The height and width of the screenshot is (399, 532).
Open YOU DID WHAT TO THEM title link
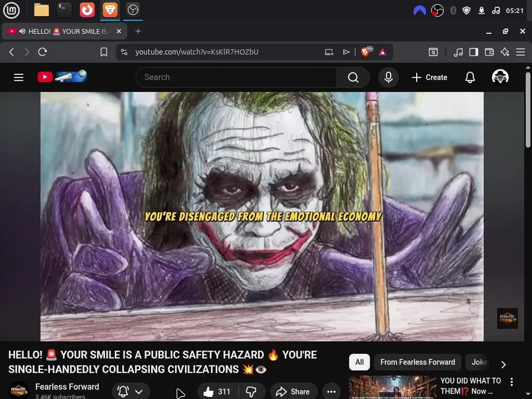pyautogui.click(x=470, y=386)
